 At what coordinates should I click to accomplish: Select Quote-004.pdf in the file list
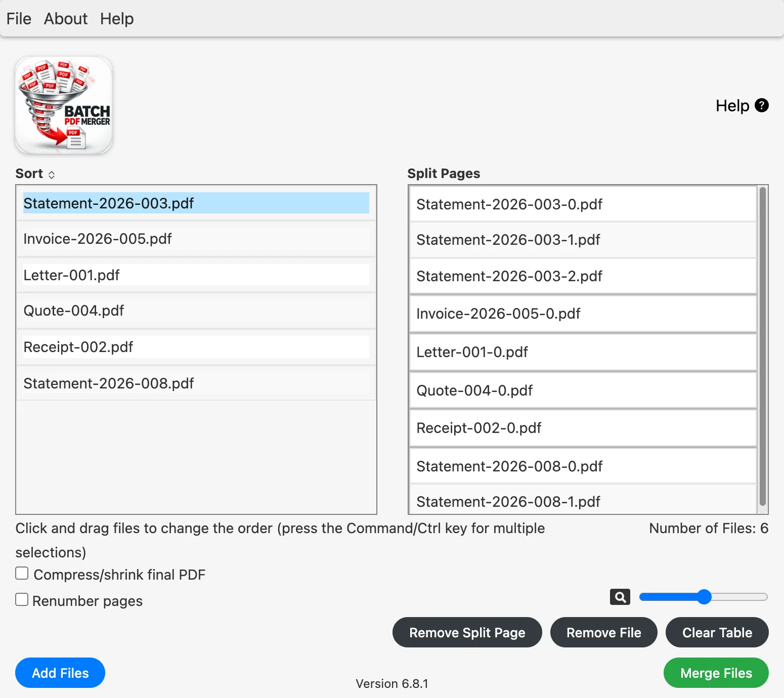click(196, 311)
